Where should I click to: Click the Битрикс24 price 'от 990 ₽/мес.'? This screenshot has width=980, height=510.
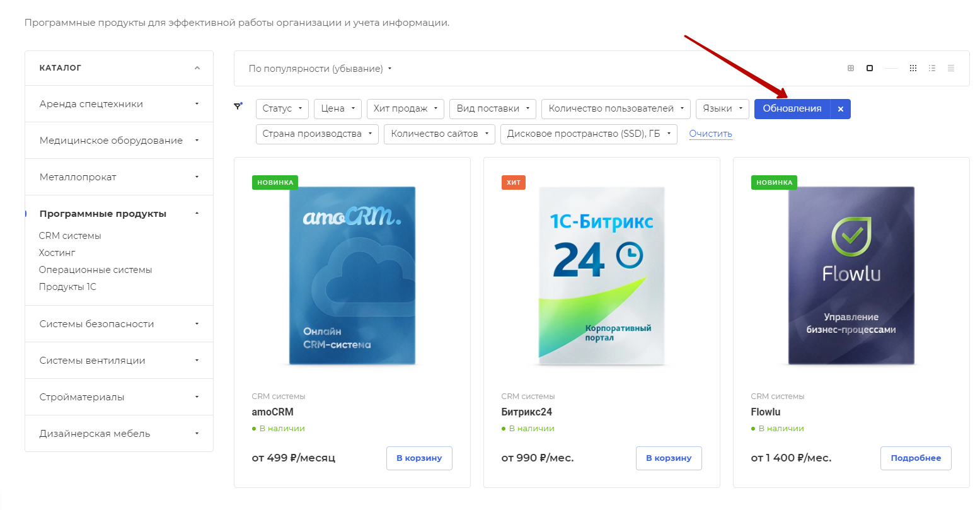tap(538, 458)
